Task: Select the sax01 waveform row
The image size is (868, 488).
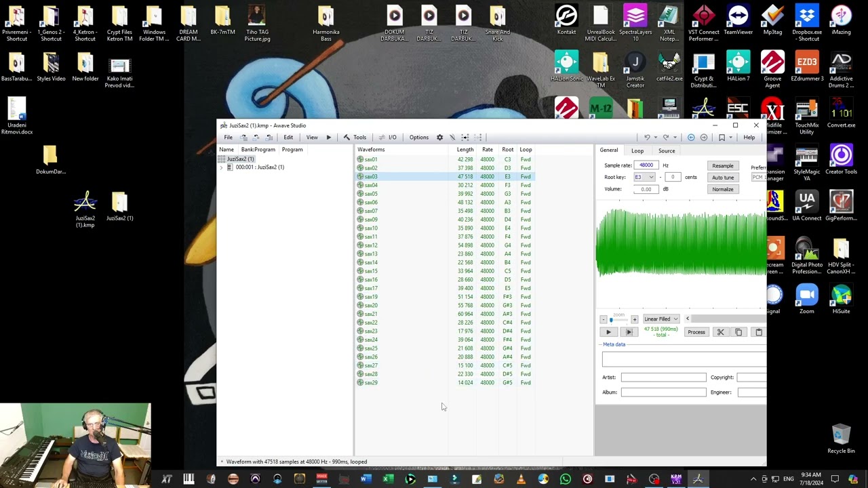Action: coord(446,159)
